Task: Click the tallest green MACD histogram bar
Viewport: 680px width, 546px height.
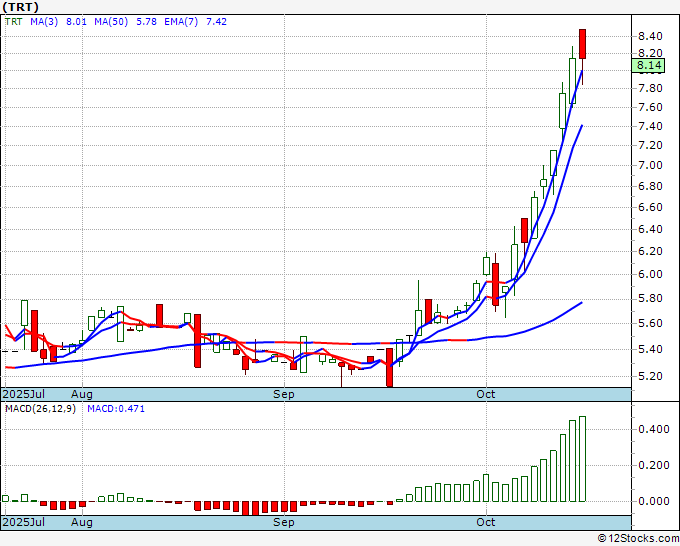Action: click(x=582, y=459)
